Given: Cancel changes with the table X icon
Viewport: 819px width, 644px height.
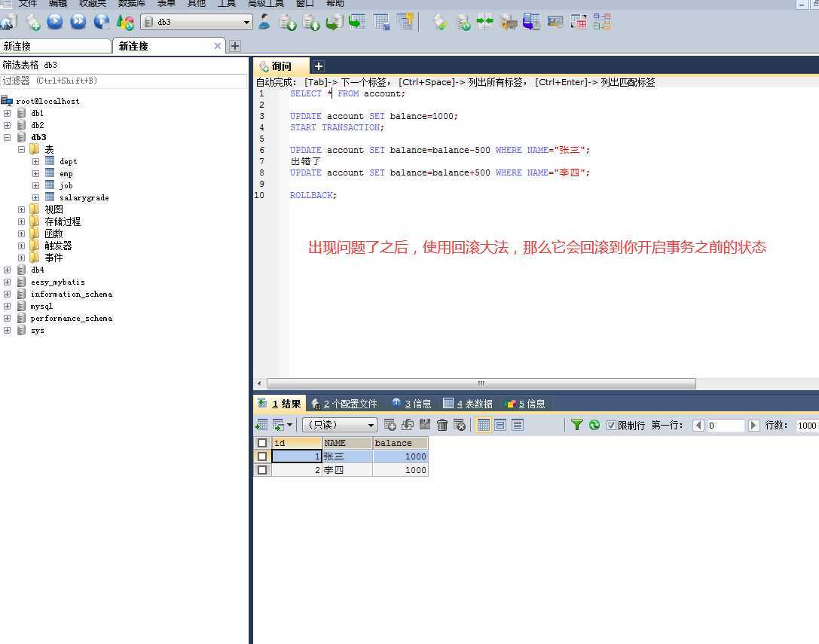Looking at the screenshot, I should point(460,425).
